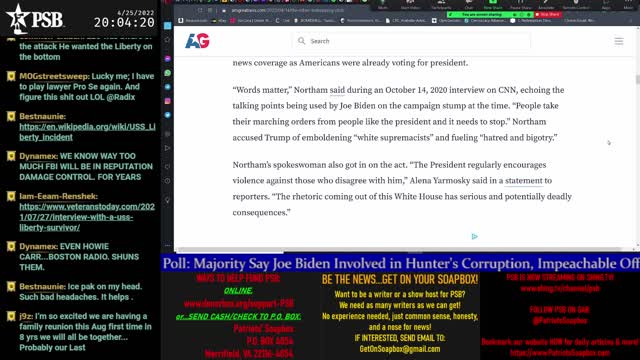
Task: Click the username 'Iam-Eeam-Renshek:' in the chat
Action: coord(58,196)
